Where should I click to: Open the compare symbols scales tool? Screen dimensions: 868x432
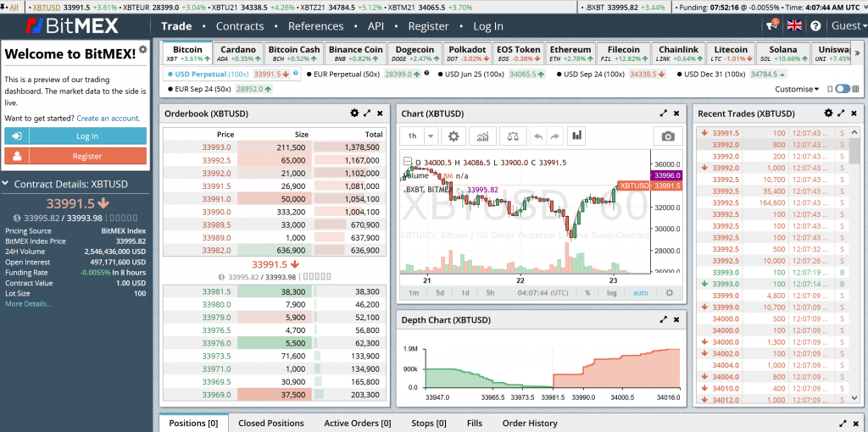pos(513,136)
